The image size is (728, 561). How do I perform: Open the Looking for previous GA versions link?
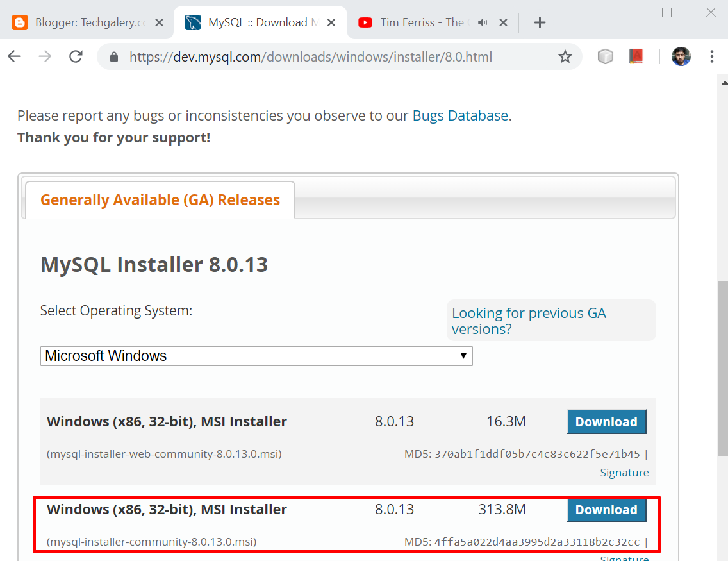coord(529,321)
